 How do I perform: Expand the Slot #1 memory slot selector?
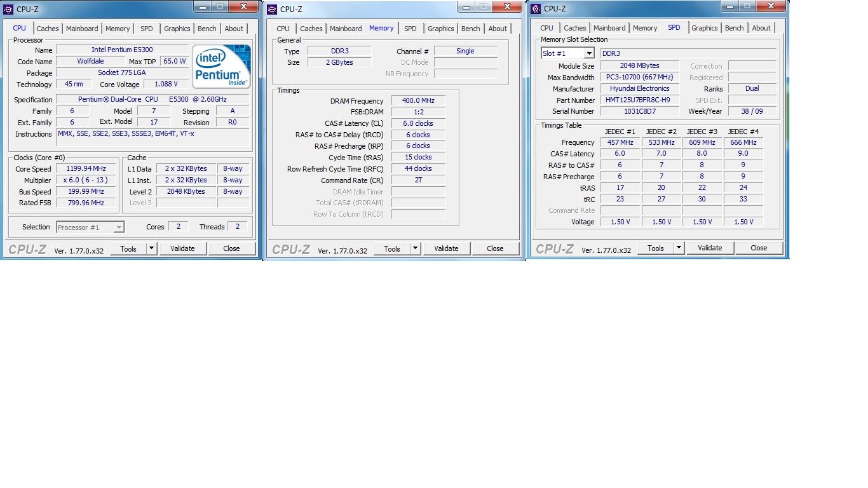click(589, 53)
